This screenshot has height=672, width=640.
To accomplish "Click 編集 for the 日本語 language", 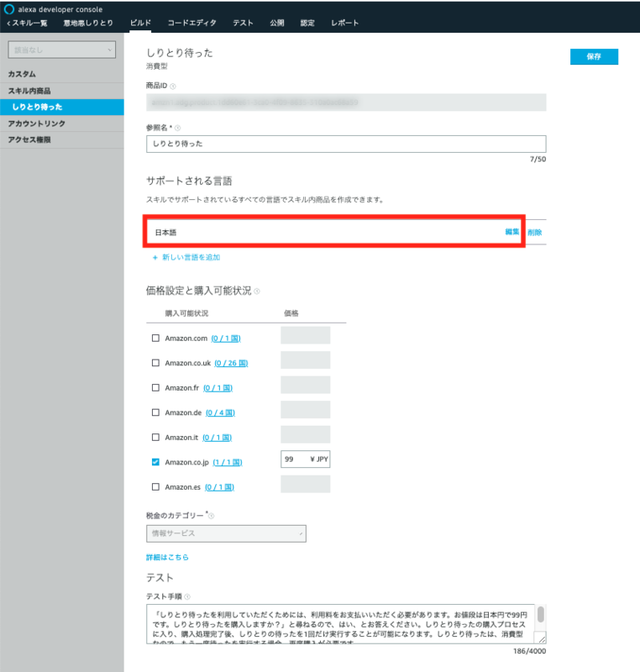I will (511, 232).
